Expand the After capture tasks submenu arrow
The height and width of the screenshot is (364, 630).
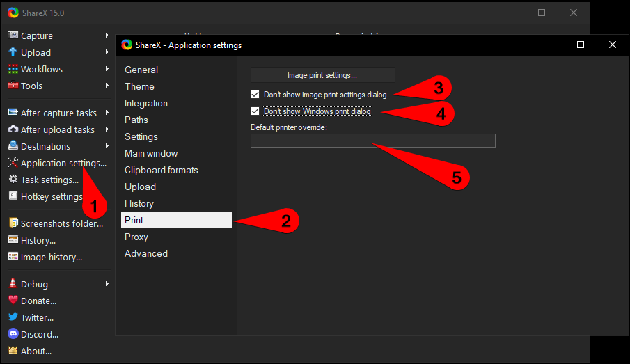tap(107, 113)
